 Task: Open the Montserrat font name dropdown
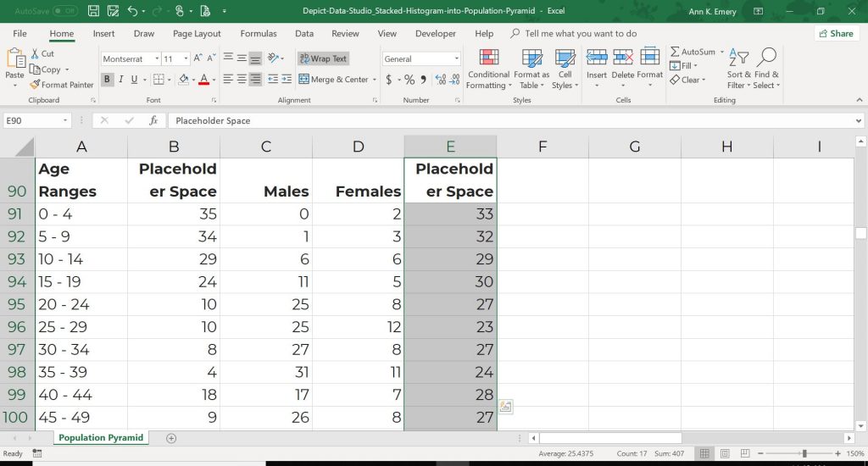157,58
